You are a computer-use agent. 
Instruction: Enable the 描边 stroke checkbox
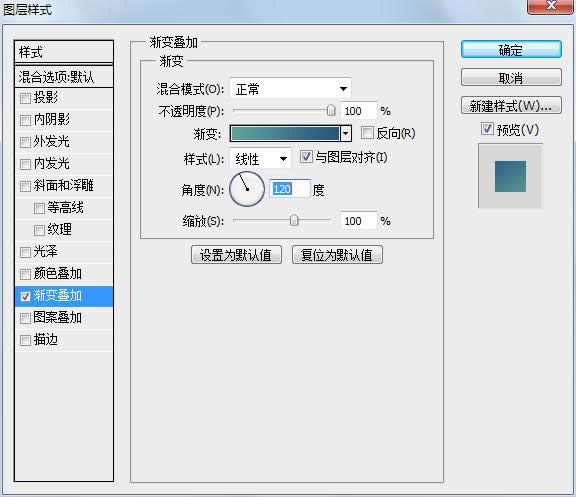click(25, 340)
